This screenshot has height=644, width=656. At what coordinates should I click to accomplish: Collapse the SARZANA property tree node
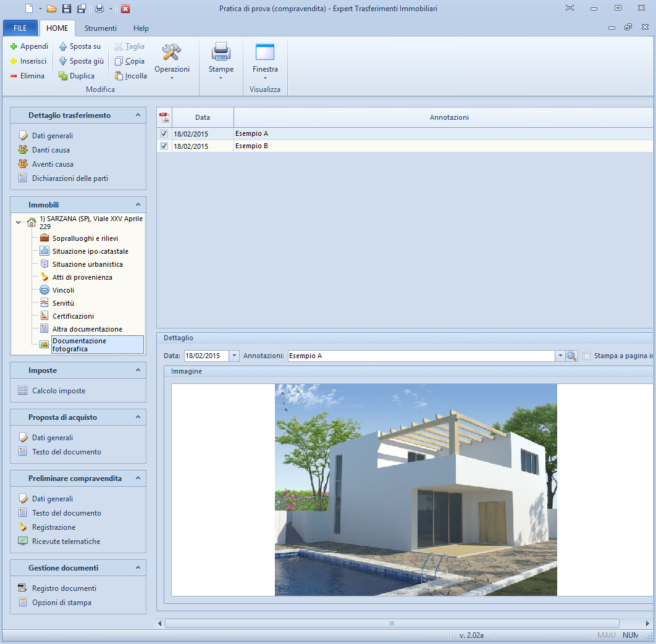pos(19,222)
